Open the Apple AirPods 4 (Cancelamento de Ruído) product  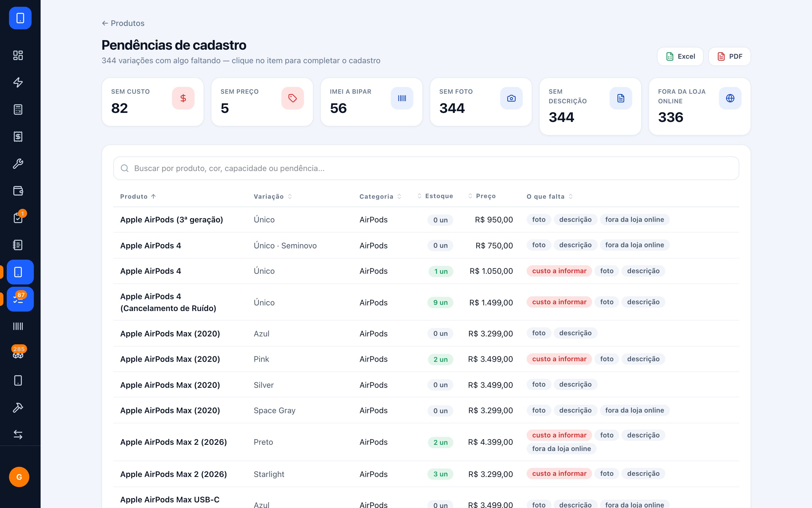168,302
